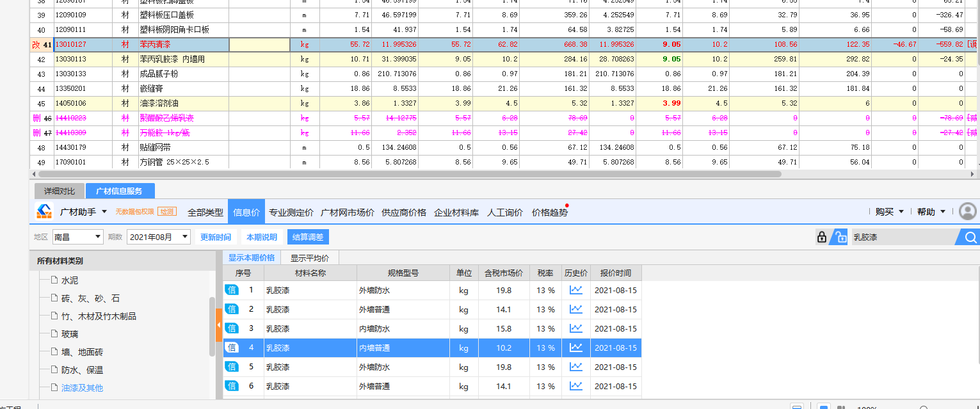Select row 41 苯丙清漆 in material table
The height and width of the screenshot is (409, 980).
504,44
